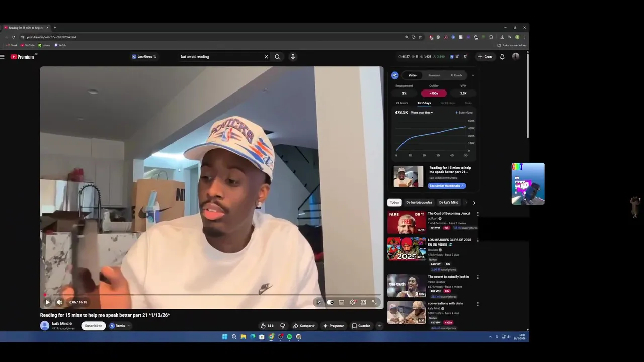The width and height of the screenshot is (644, 362).
Task: Open more actions three-dot menu under video
Action: 379,326
